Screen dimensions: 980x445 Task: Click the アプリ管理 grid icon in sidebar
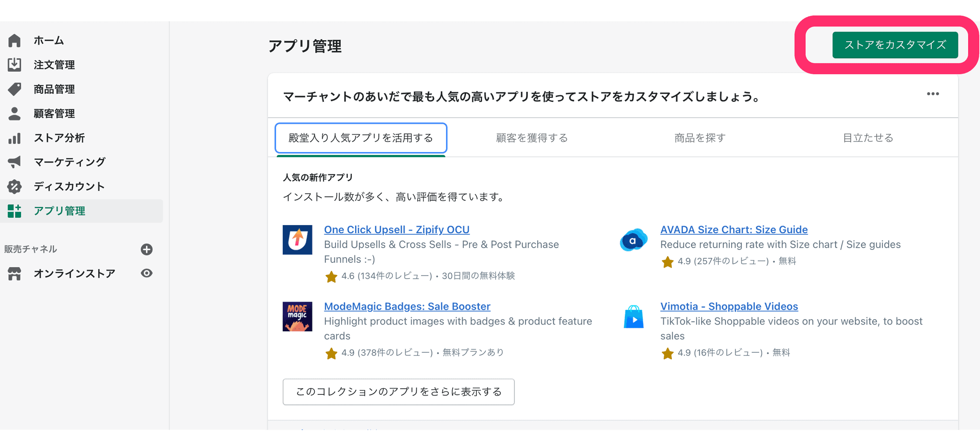(x=14, y=211)
